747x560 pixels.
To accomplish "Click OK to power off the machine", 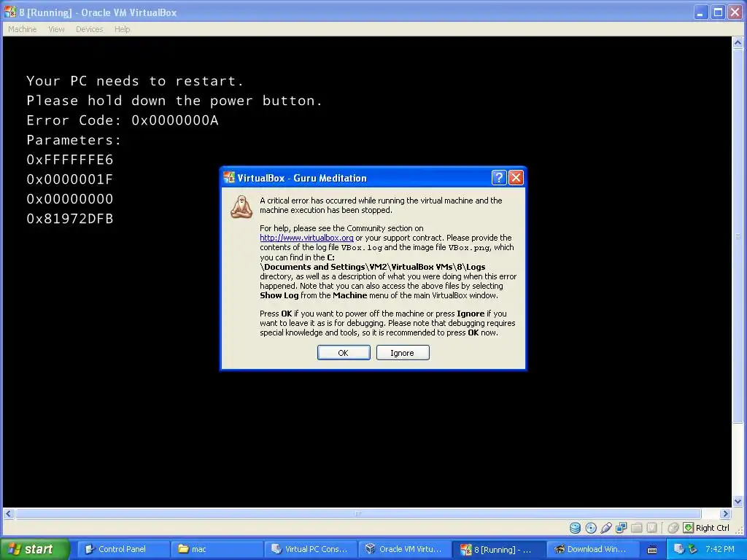I will click(x=344, y=353).
